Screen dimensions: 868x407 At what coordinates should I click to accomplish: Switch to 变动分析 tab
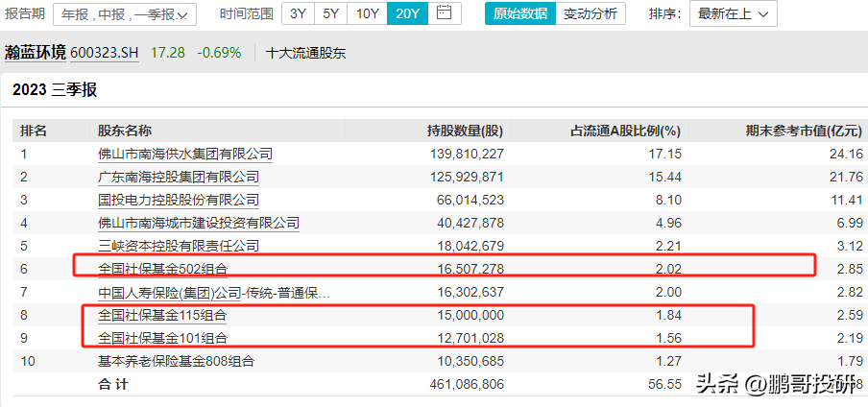point(591,13)
